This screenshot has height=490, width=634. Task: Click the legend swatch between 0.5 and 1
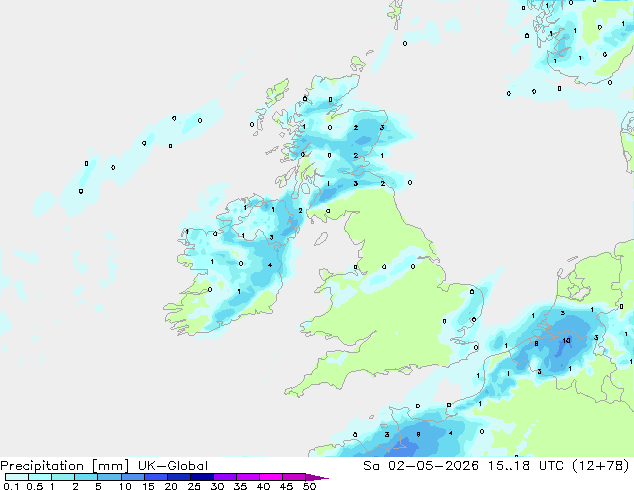coord(40,477)
